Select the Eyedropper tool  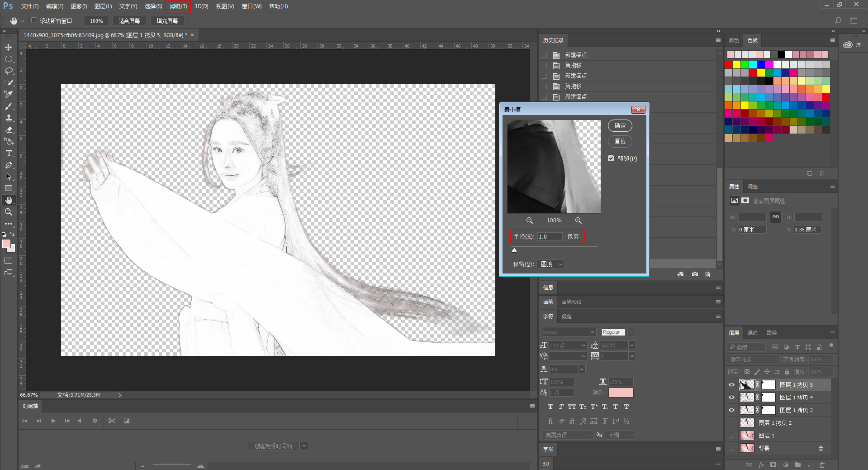click(9, 94)
